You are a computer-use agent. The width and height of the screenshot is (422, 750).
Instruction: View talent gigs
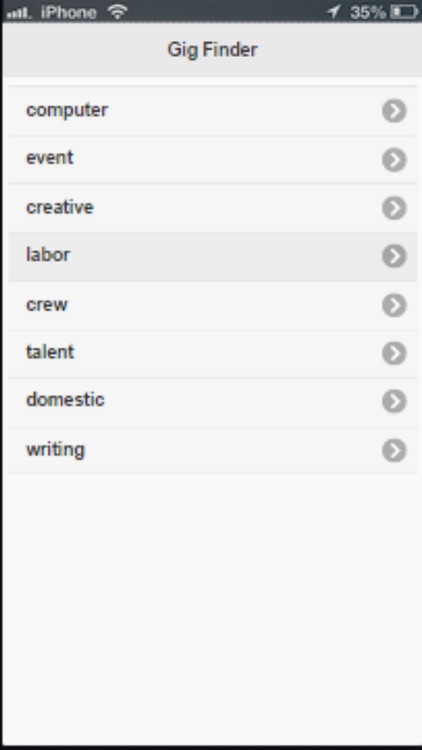coord(212,353)
